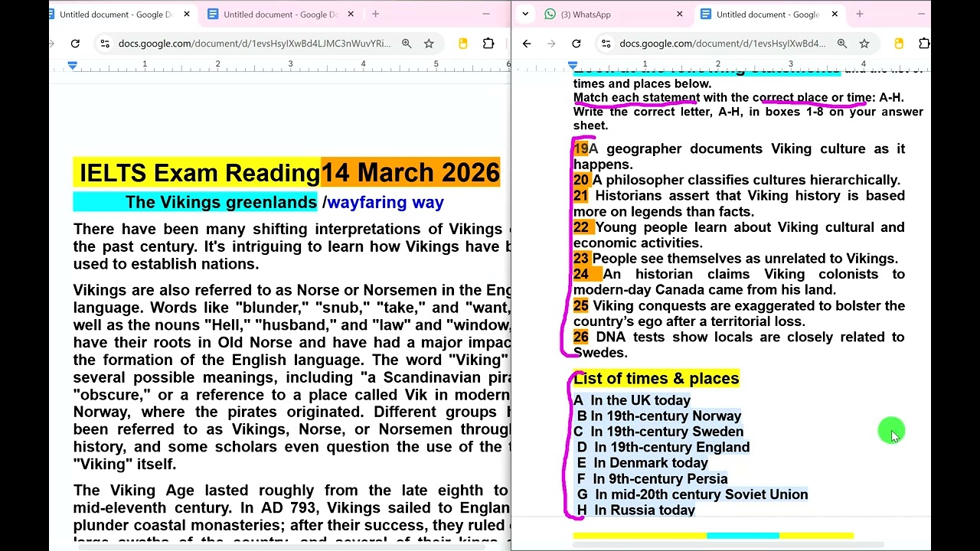Switch to second Untitled document tab in left window

click(x=280, y=14)
